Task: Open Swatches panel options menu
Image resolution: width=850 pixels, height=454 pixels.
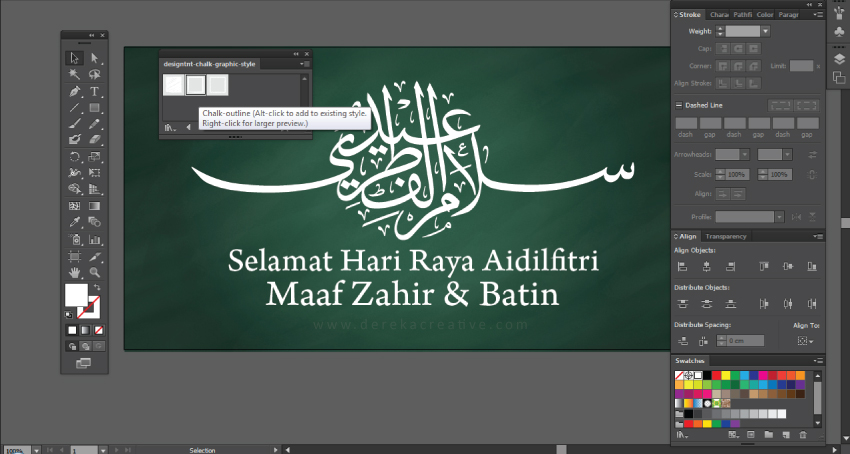Action: (817, 360)
